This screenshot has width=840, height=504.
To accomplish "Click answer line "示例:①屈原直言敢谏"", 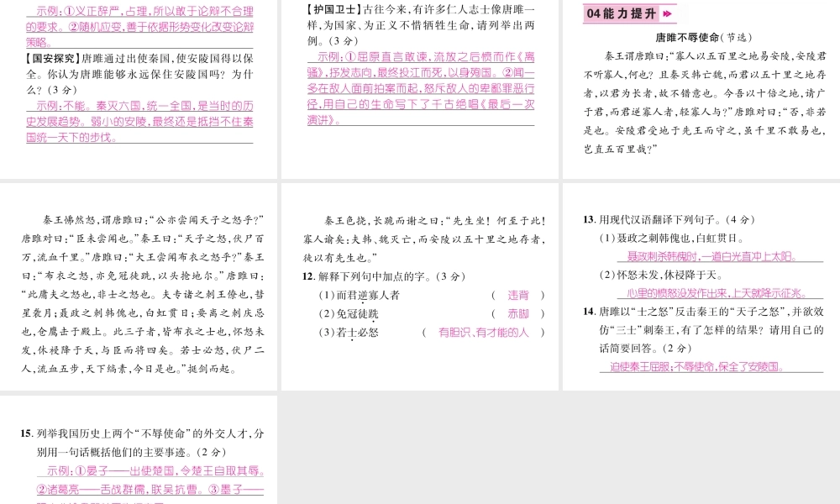I will [426, 57].
